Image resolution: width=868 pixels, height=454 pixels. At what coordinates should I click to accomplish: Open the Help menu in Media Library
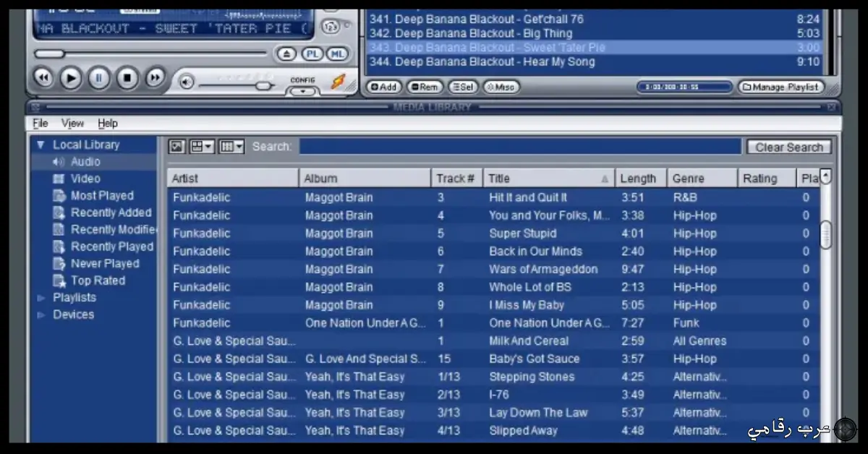coord(108,124)
